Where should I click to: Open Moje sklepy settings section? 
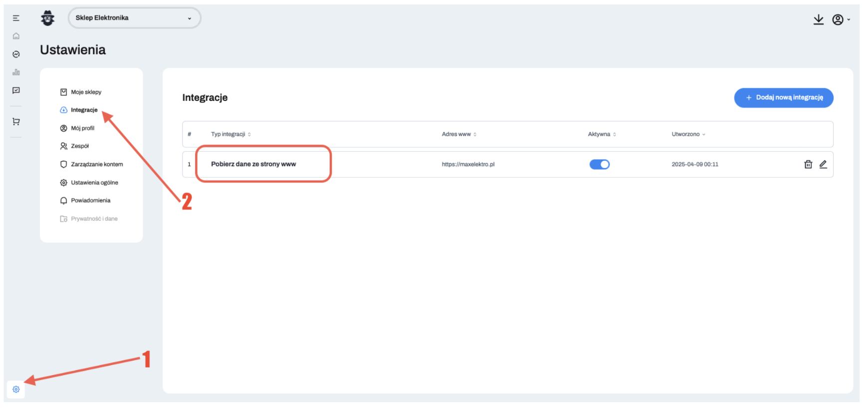tap(86, 92)
